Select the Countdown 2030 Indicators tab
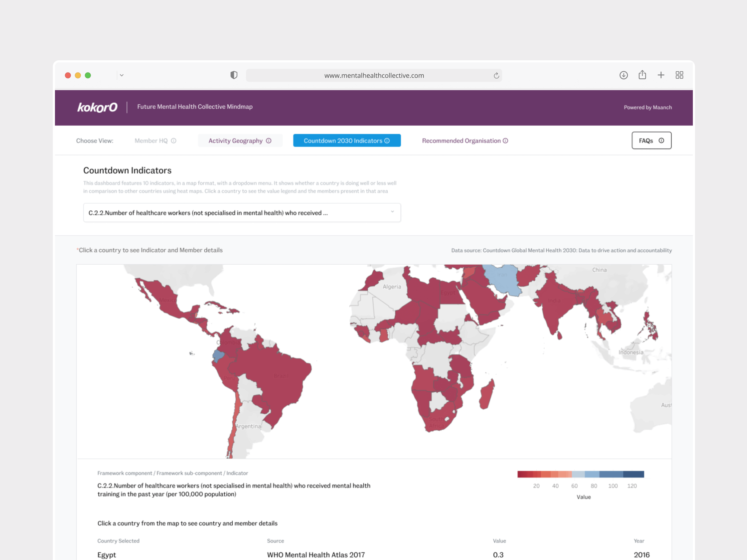The image size is (747, 560). 347,141
